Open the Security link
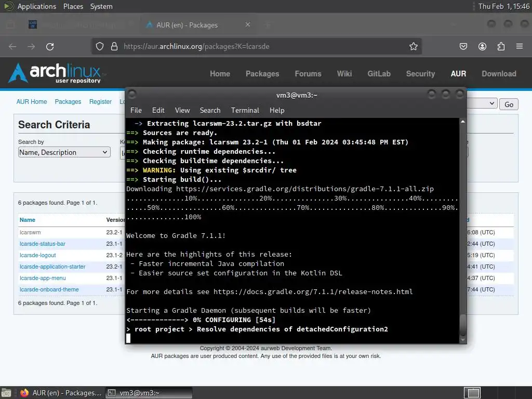 420,74
